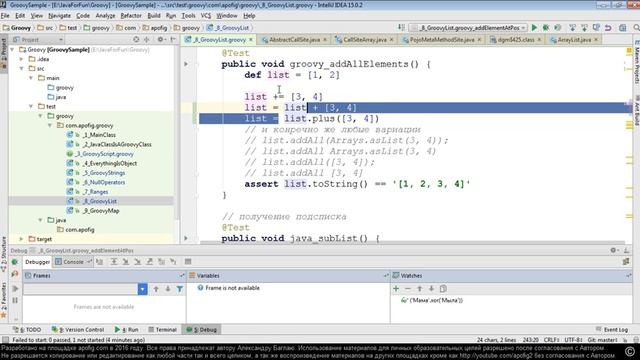Open the File menu
Viewport: 640px width, 360px height.
click(x=5, y=16)
